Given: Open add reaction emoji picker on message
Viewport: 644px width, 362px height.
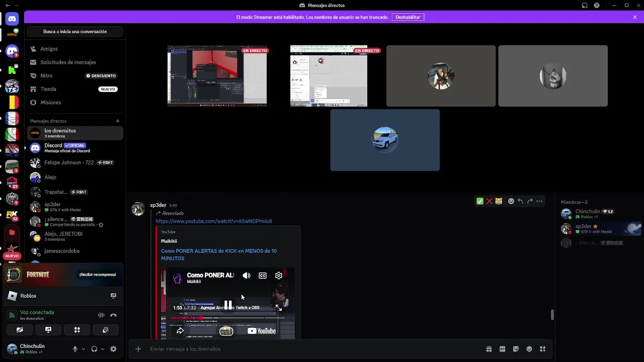Looking at the screenshot, I should pos(511,201).
